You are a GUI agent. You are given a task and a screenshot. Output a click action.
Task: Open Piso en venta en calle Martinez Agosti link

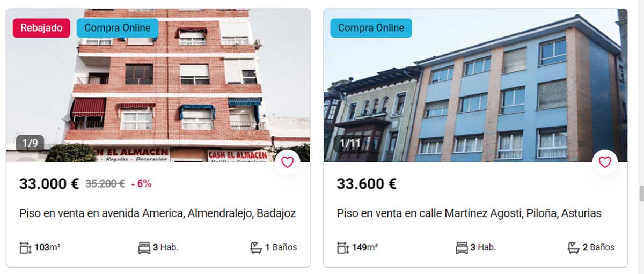point(469,213)
